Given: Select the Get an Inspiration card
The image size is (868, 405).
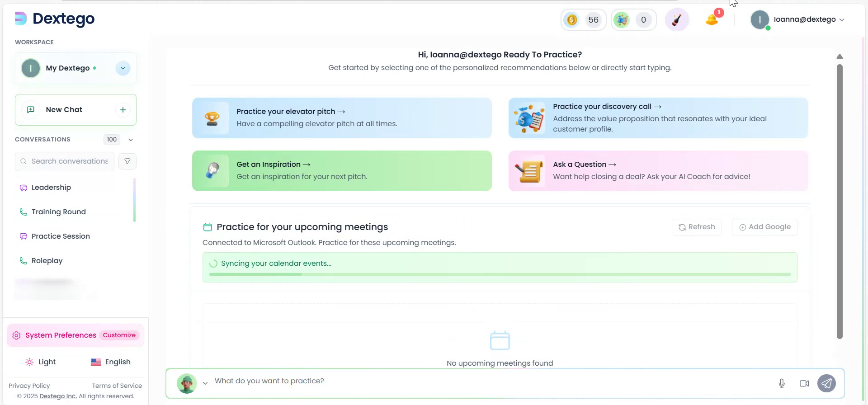Looking at the screenshot, I should (342, 171).
